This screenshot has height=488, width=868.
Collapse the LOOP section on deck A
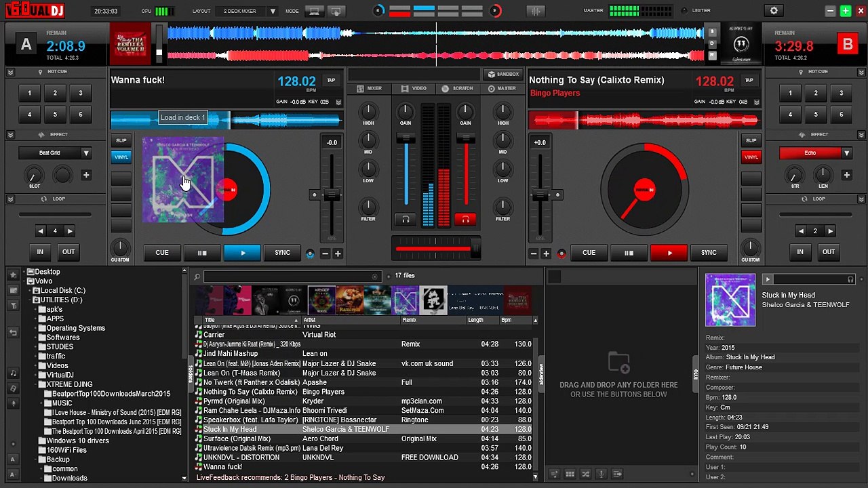coord(10,199)
